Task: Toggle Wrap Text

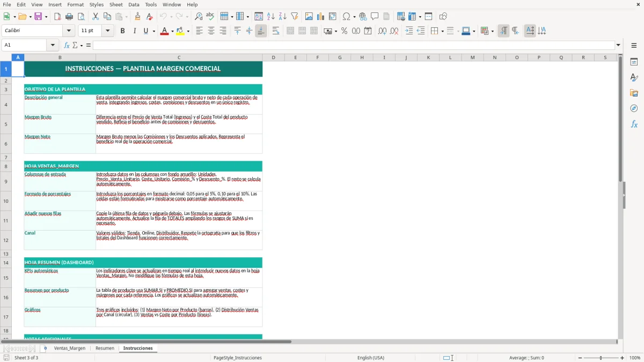Action: [x=276, y=31]
